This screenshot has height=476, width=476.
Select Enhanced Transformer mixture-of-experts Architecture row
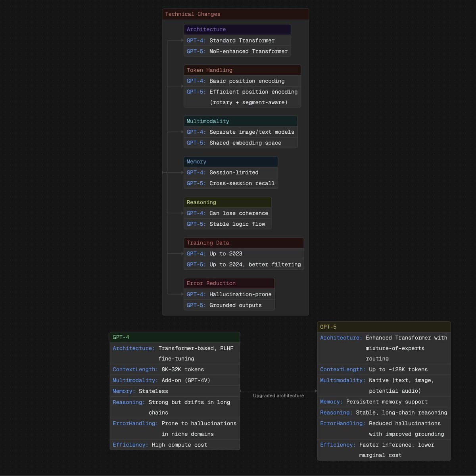click(384, 348)
